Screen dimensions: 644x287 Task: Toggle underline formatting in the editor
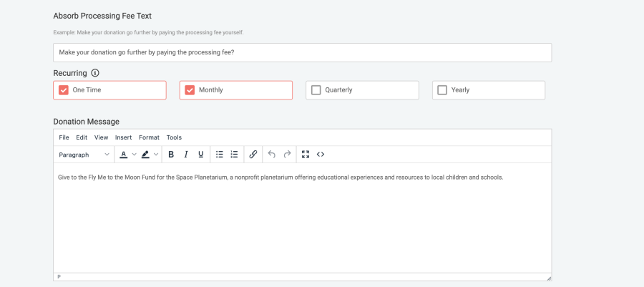201,155
